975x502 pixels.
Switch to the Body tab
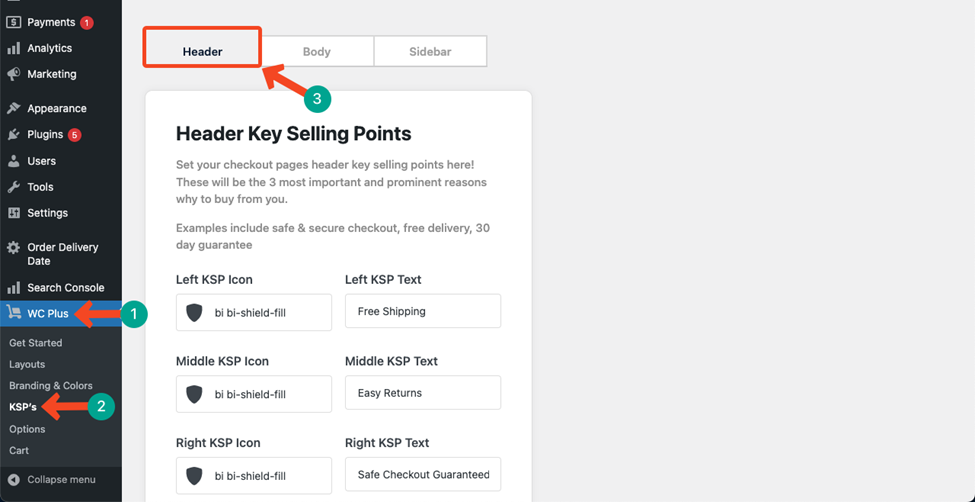coord(317,52)
